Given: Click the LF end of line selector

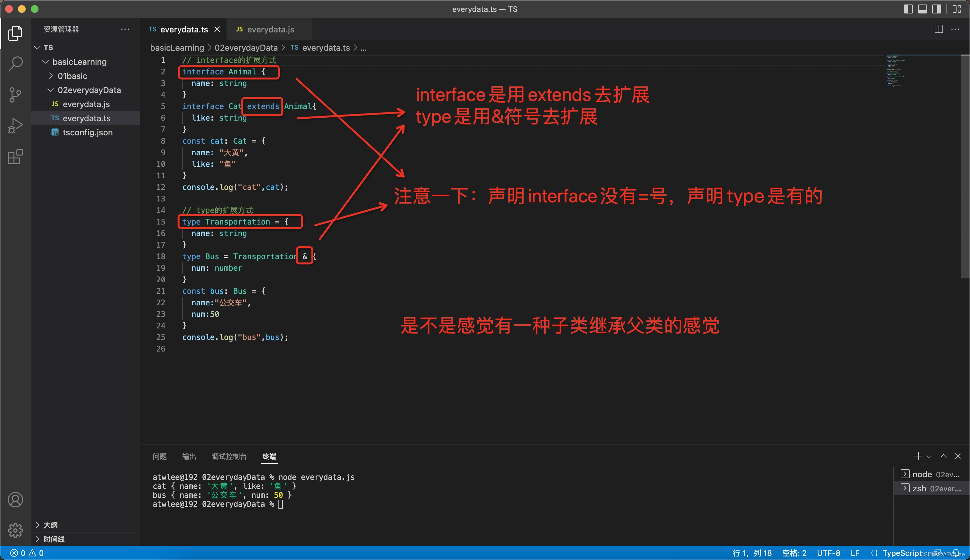Looking at the screenshot, I should (x=855, y=553).
